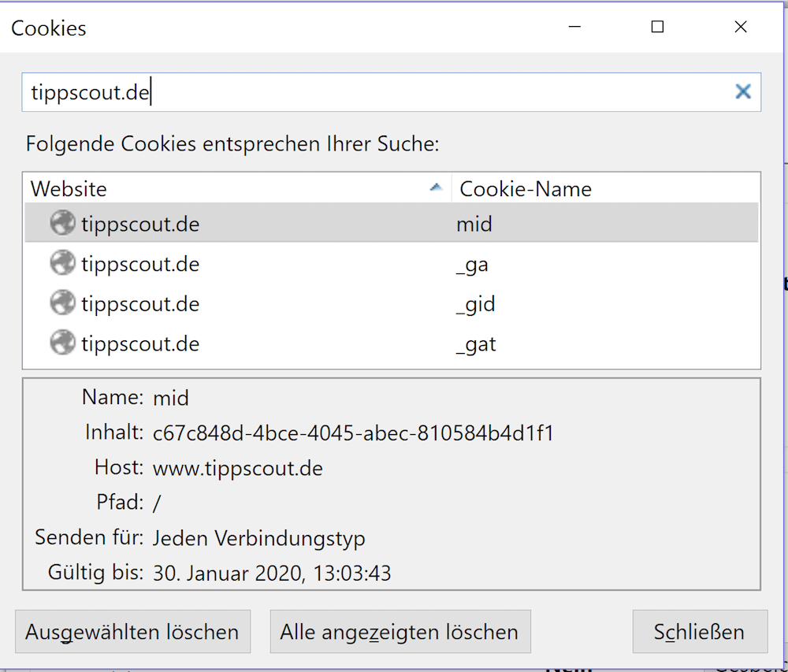Click the Inhalt value c67c848d-4bce-4045-abec-810584b4d1f1
The width and height of the screenshot is (788, 672).
(353, 433)
